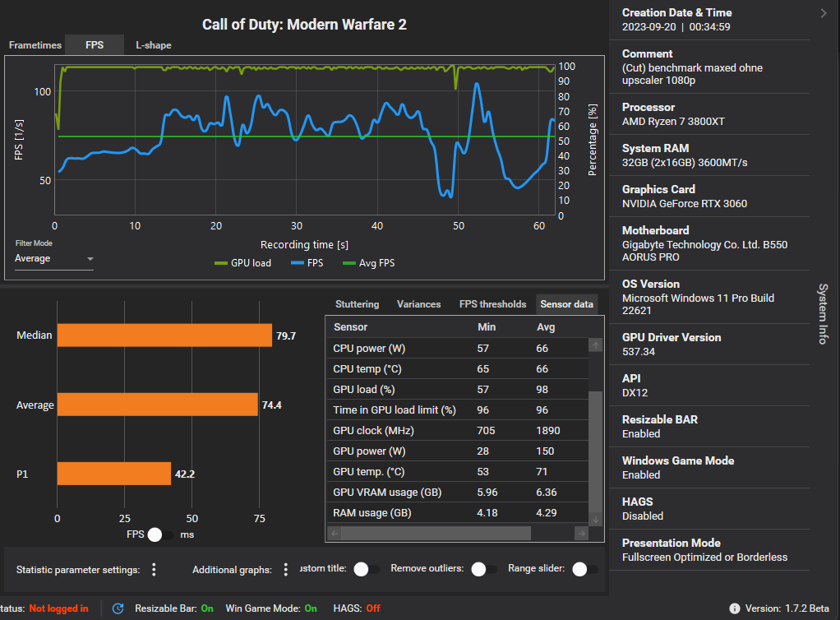Open the Stuttering tab
This screenshot has width=840, height=620.
357,304
